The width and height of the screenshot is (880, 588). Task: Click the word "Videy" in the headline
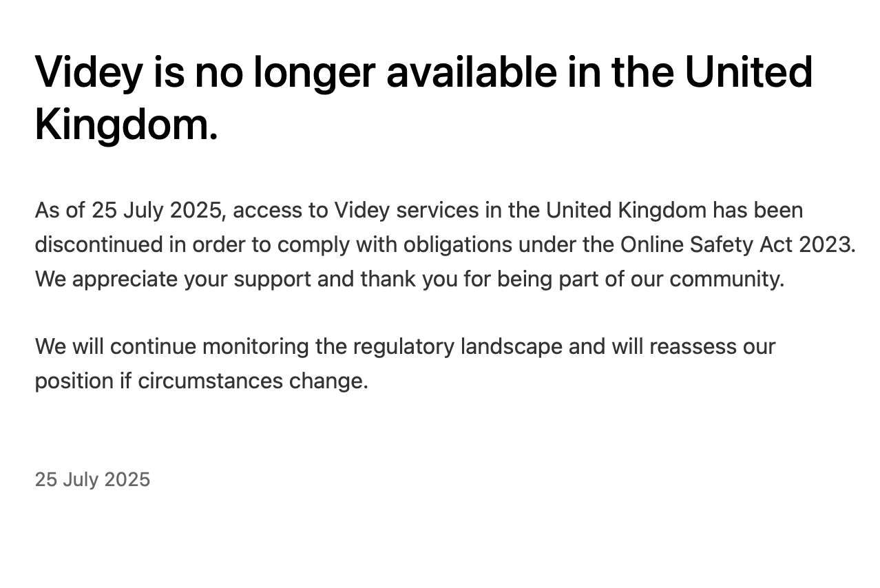coord(89,72)
